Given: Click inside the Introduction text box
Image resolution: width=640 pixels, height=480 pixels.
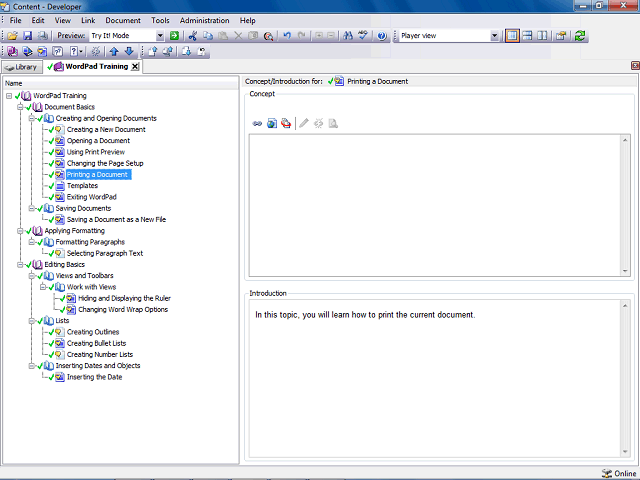Looking at the screenshot, I should [436, 379].
